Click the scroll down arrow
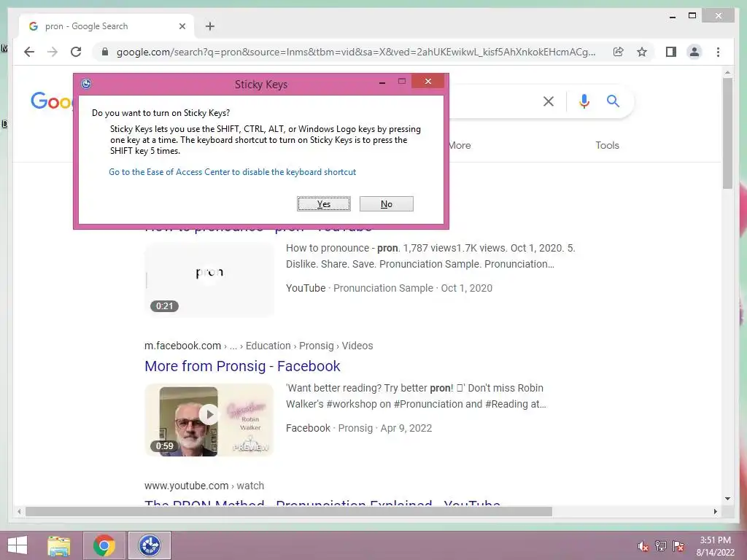Screen dimensions: 747x560 point(727,499)
